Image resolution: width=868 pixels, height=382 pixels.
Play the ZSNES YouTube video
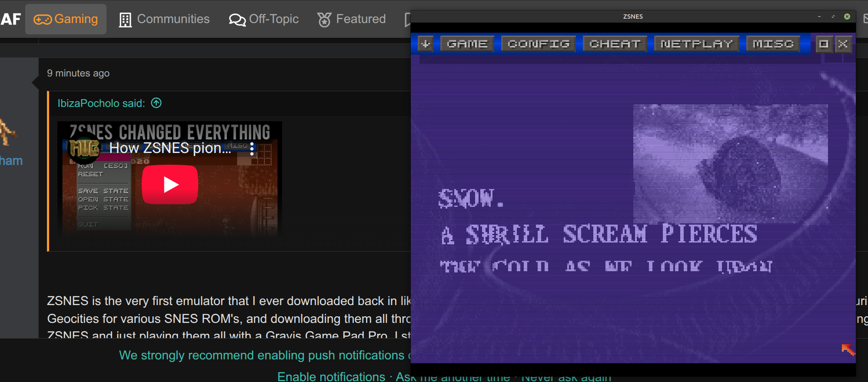pyautogui.click(x=170, y=184)
